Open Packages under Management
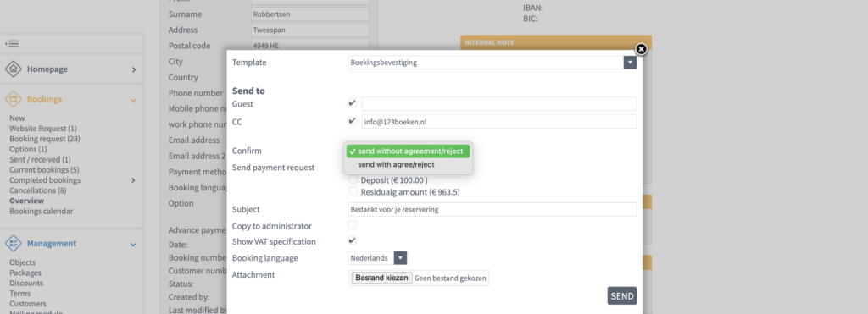The height and width of the screenshot is (314, 868). [x=25, y=273]
